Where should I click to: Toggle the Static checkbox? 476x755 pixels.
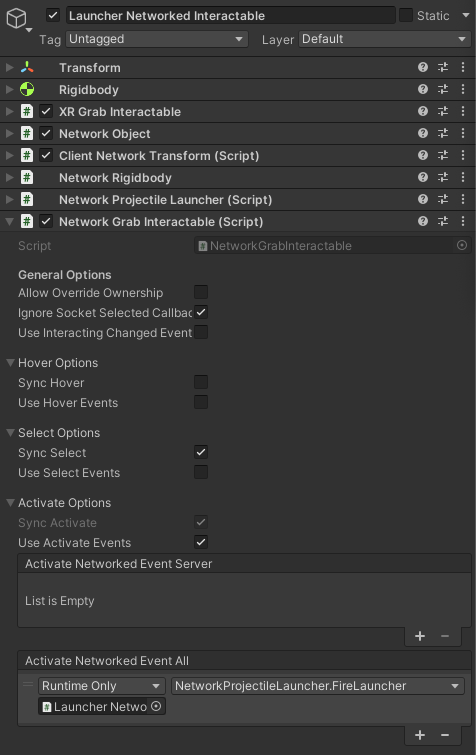[406, 15]
